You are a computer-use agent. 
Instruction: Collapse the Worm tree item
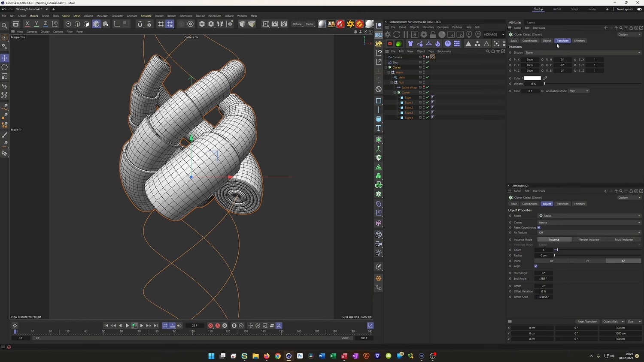point(389,72)
